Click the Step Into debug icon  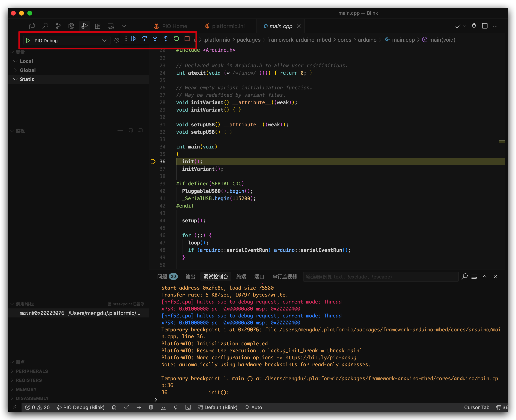click(x=155, y=39)
